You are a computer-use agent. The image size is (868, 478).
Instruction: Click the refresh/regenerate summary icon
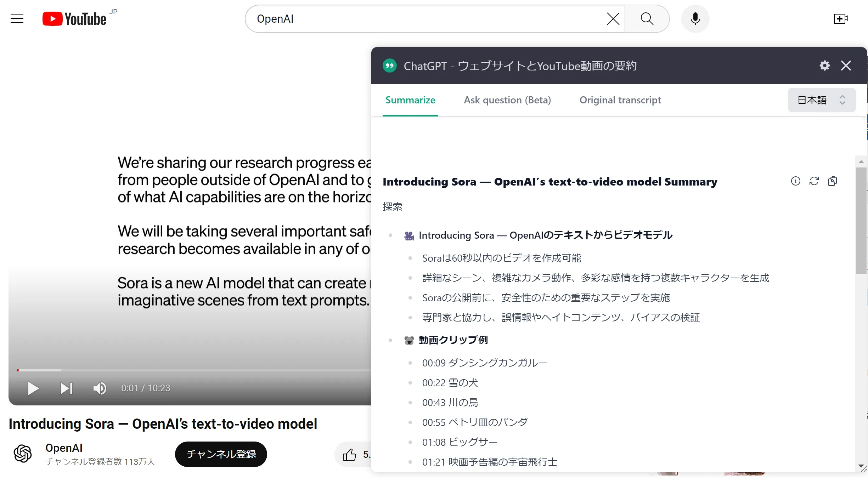point(815,181)
